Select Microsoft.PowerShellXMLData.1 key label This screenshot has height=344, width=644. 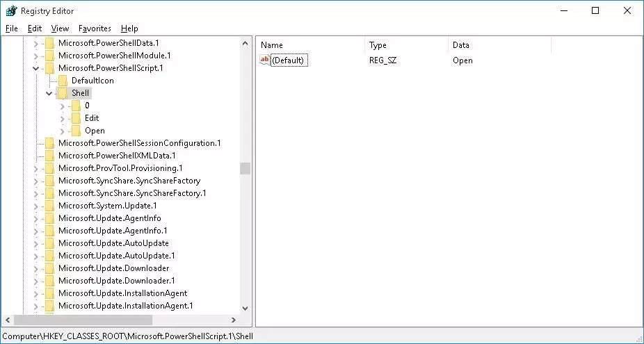tap(117, 156)
